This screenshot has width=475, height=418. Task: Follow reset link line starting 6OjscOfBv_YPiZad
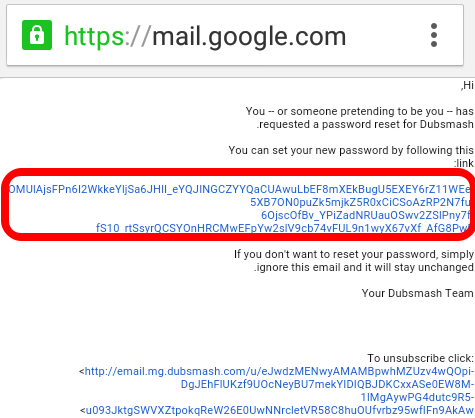[366, 215]
